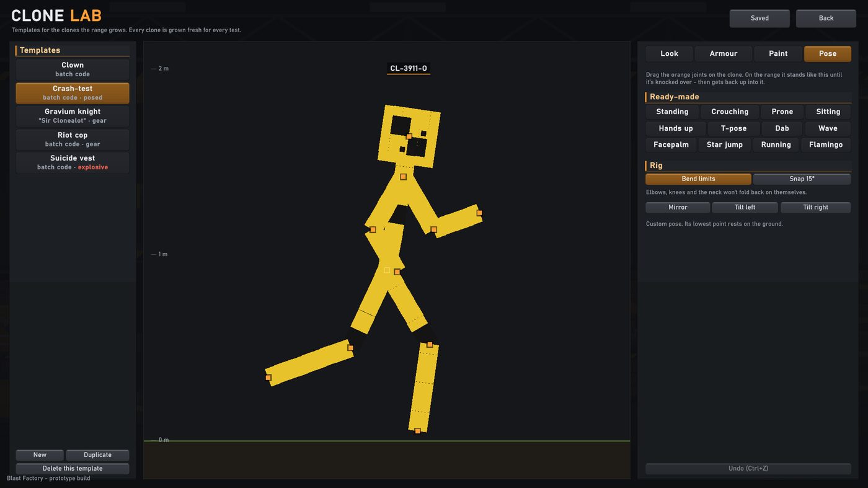Toggle the Bend limits rig option

click(698, 179)
